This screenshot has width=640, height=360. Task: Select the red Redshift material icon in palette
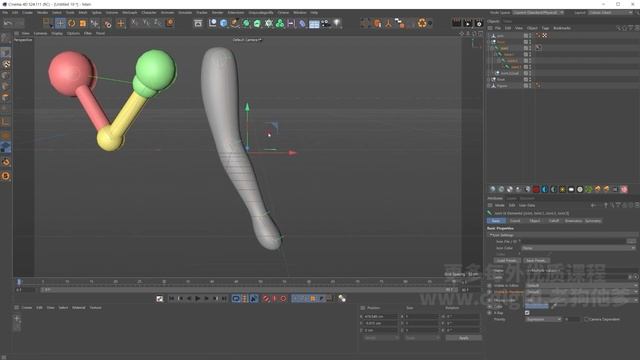tap(536, 189)
